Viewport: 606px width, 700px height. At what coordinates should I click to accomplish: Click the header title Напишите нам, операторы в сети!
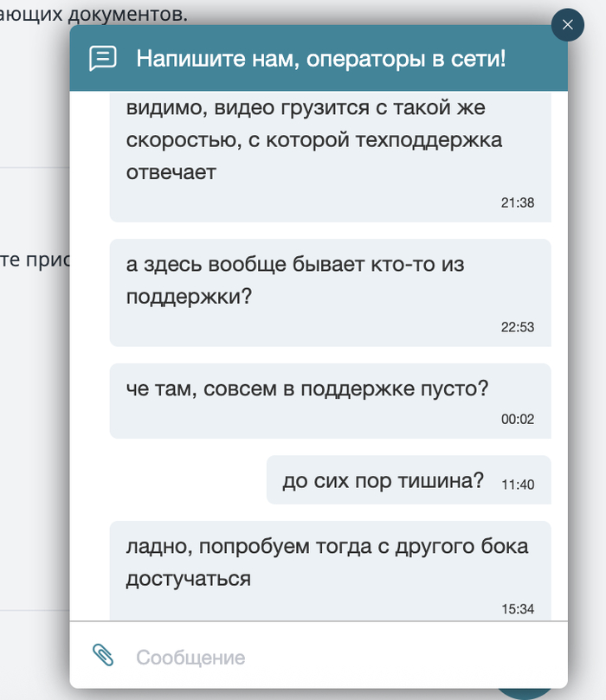(x=320, y=59)
